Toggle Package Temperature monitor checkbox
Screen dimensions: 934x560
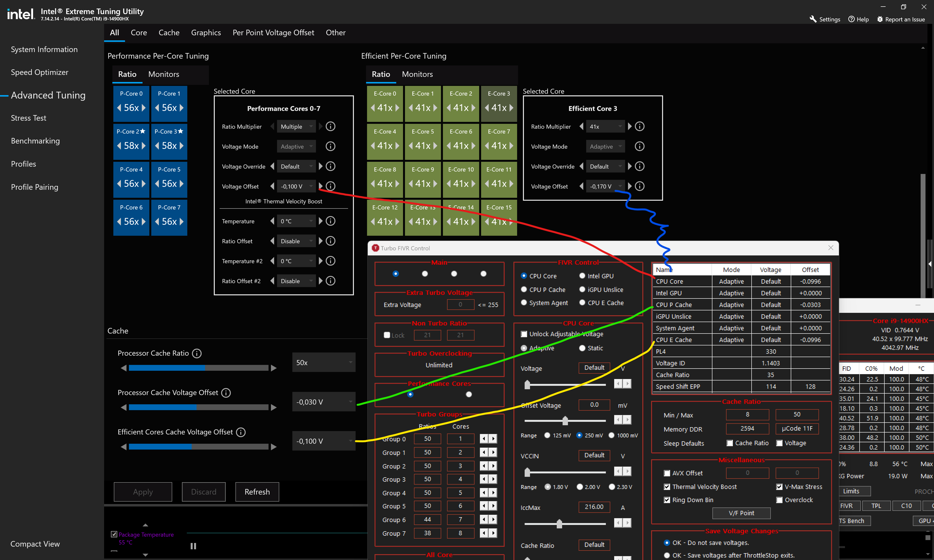(x=114, y=534)
